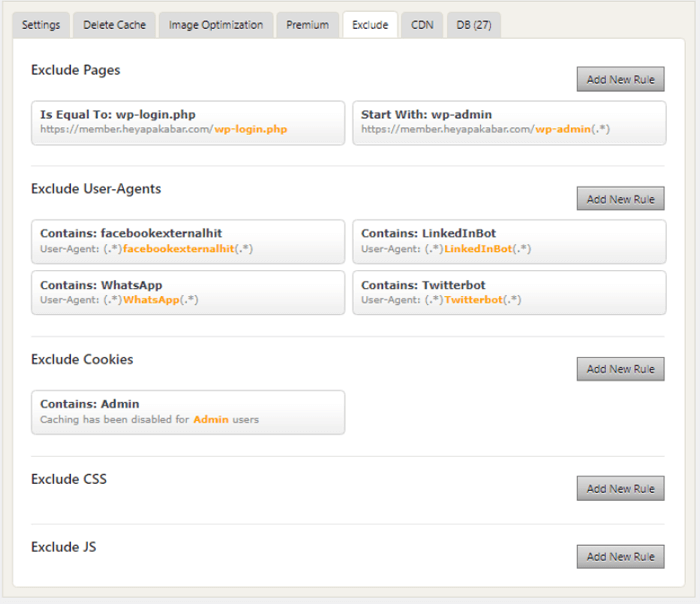Viewport: 700px width, 604px height.
Task: Switch to the Delete Cache tab
Action: (113, 25)
